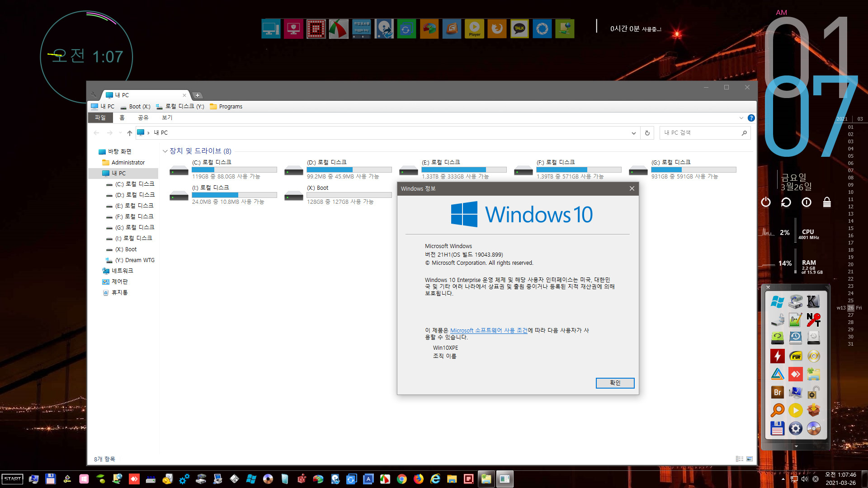Image resolution: width=868 pixels, height=488 pixels.
Task: Open the yellow Player tile in the top launcher
Action: click(x=474, y=29)
